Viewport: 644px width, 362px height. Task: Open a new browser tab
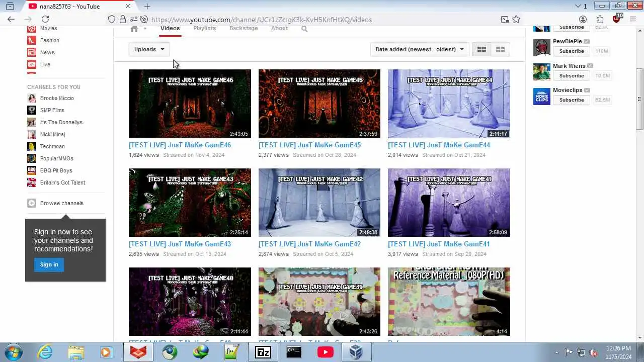(x=147, y=6)
